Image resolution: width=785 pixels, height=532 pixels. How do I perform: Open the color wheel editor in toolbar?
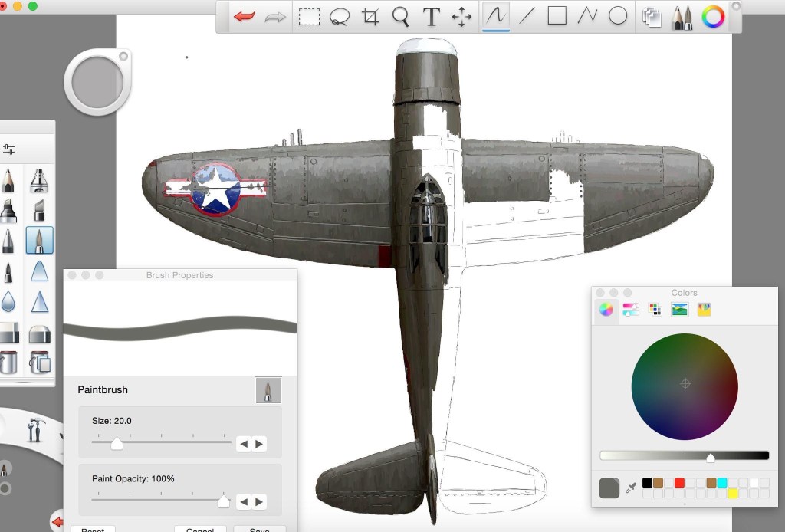point(713,16)
